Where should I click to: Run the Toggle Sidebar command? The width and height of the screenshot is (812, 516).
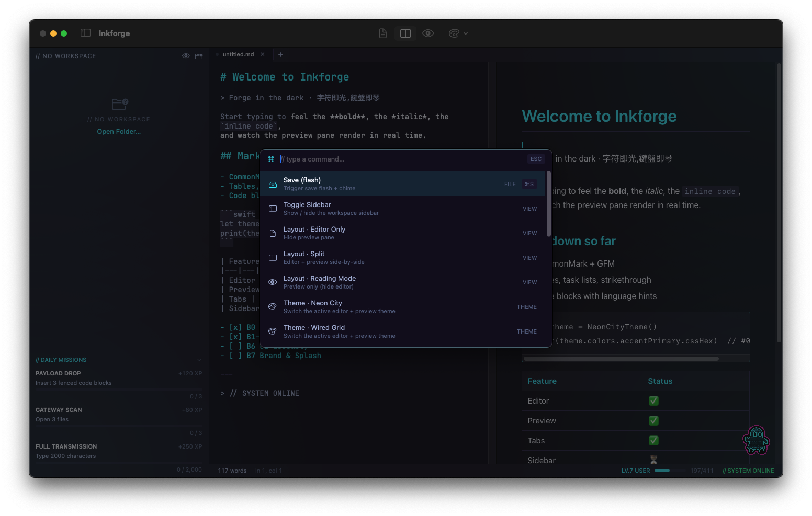(403, 209)
